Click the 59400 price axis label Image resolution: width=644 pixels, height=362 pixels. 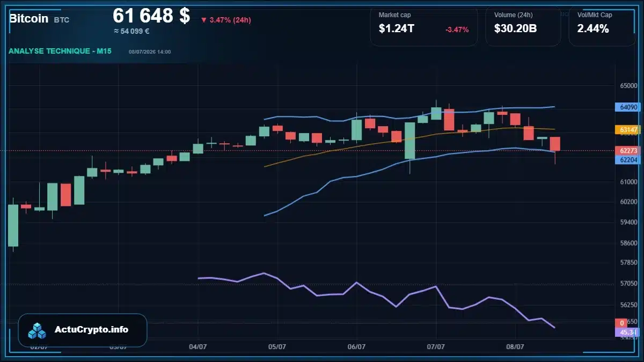pyautogui.click(x=628, y=221)
